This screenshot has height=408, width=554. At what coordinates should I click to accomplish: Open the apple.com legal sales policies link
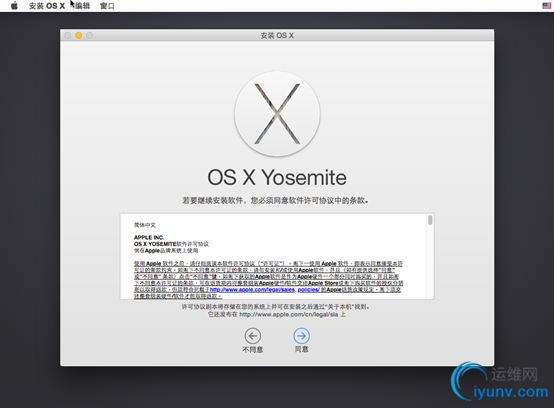point(265,290)
